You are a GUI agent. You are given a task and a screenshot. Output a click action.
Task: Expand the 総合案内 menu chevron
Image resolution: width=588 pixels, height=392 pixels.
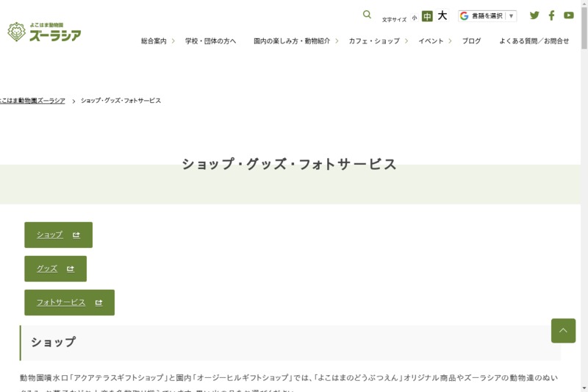point(173,41)
